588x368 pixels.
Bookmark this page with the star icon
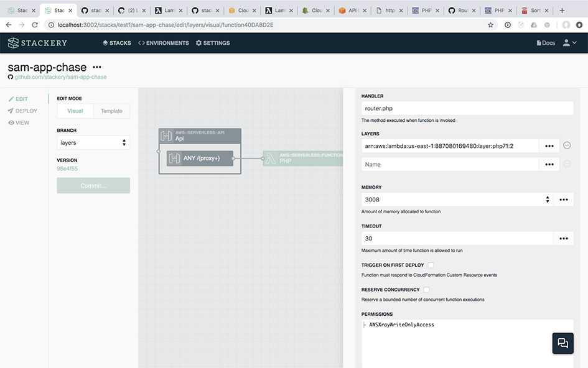(490, 25)
